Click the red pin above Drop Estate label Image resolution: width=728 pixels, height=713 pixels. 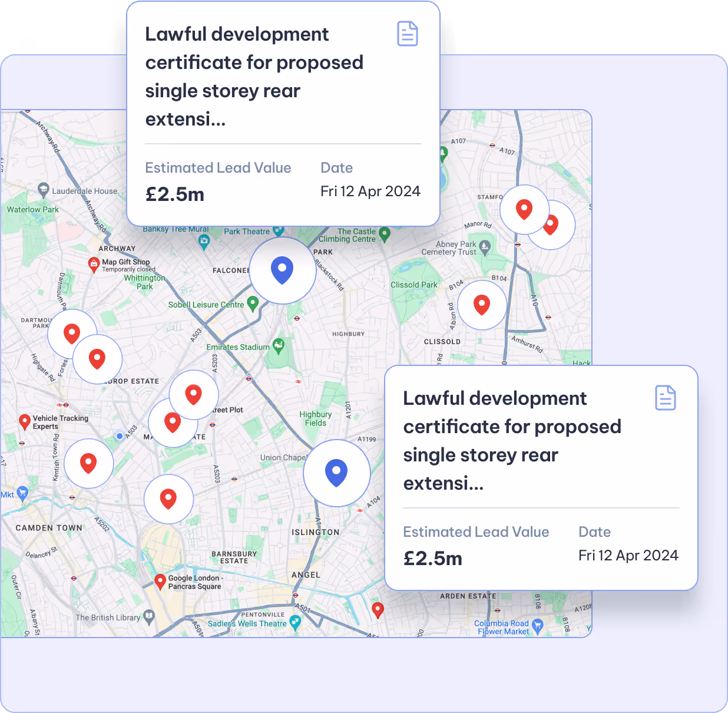[x=97, y=359]
